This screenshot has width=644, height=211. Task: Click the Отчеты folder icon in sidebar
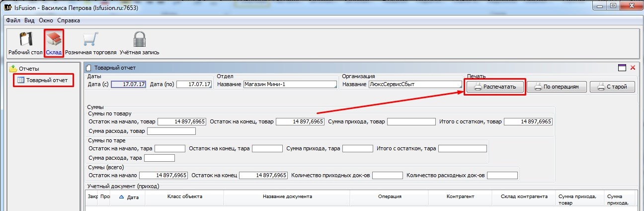click(13, 69)
